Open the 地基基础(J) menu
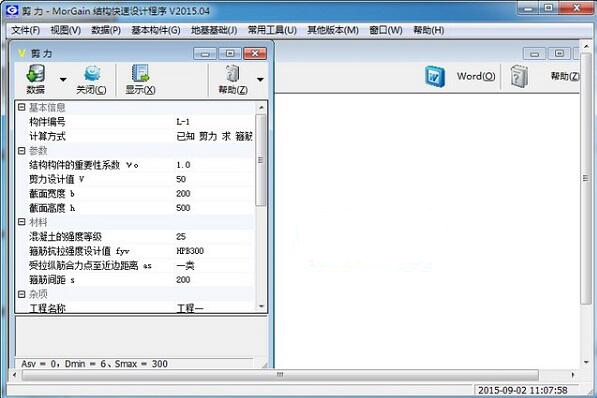 coord(214,30)
